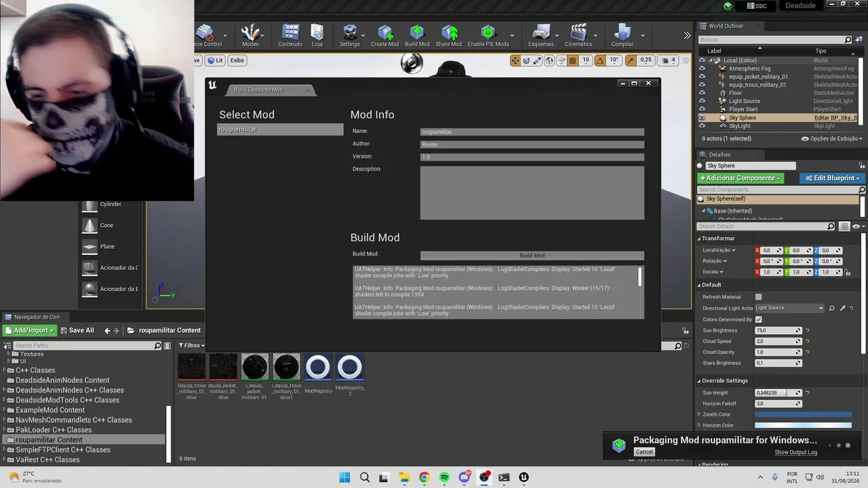The height and width of the screenshot is (488, 868).
Task: Select roupamilitar in the Select Mod list
Action: pos(280,129)
